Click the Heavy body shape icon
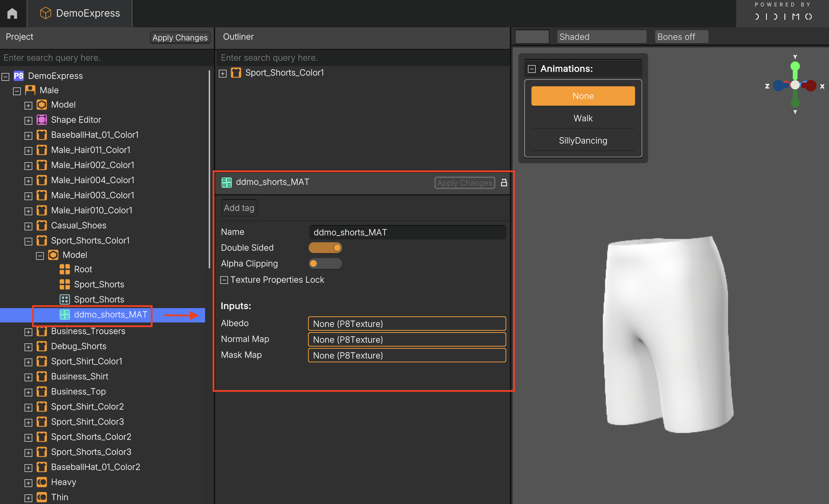The image size is (829, 504). click(42, 482)
